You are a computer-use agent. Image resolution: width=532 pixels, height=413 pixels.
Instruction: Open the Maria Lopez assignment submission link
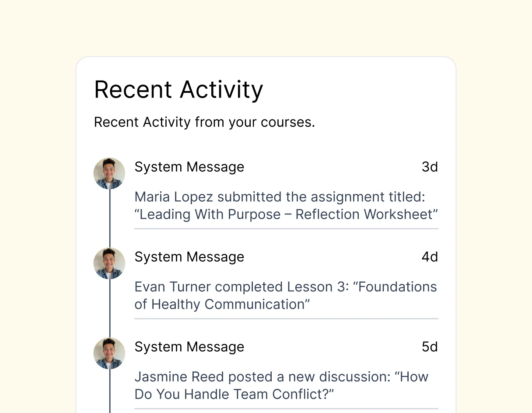tap(280, 197)
